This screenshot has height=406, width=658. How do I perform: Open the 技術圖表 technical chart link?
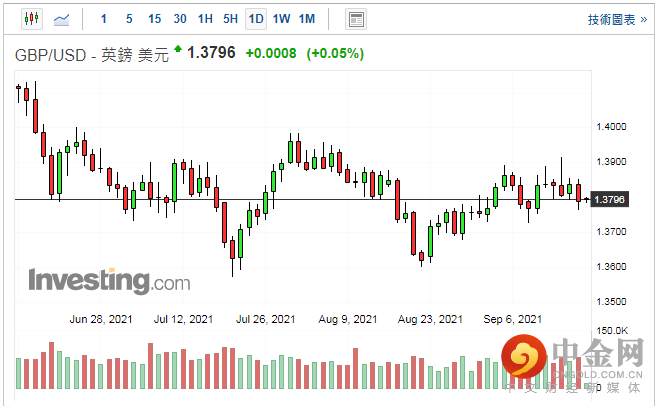[x=616, y=19]
